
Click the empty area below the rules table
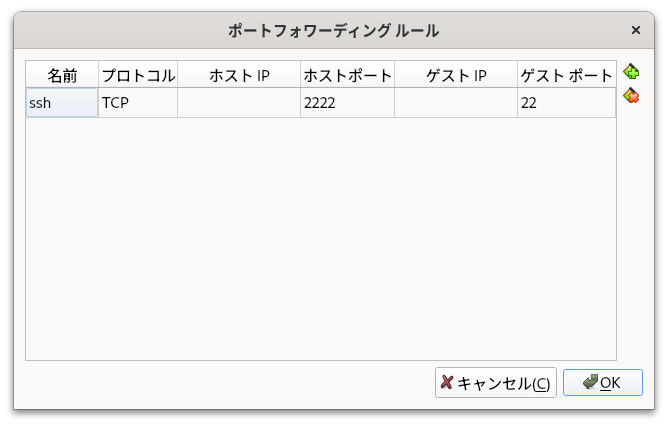[x=321, y=239]
